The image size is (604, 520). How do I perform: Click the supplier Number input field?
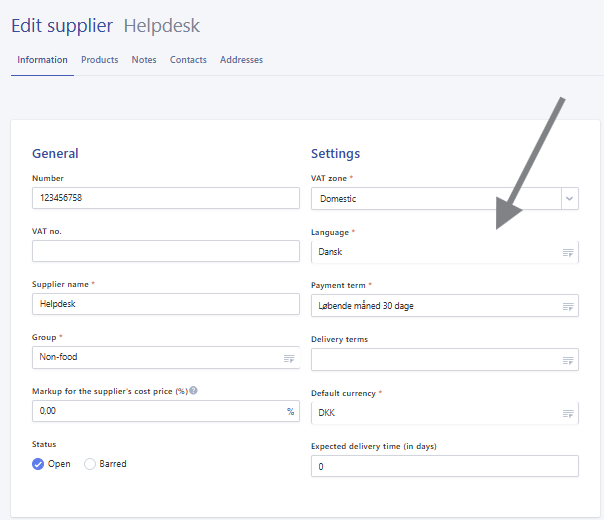point(165,198)
